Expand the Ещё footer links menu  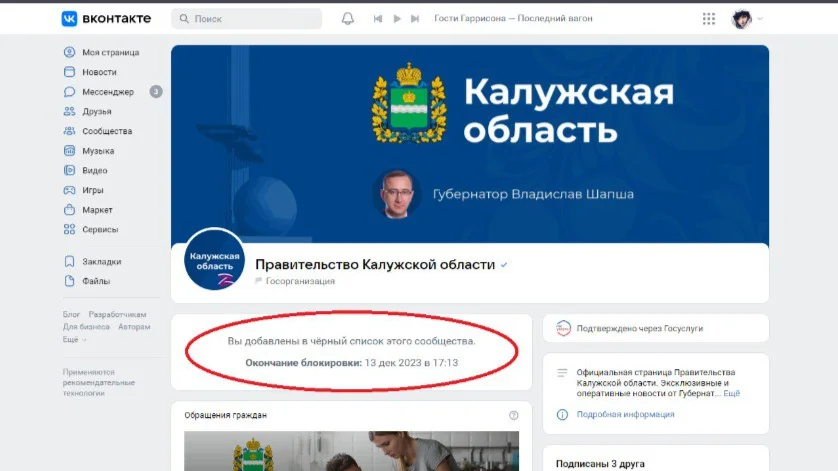(74, 339)
